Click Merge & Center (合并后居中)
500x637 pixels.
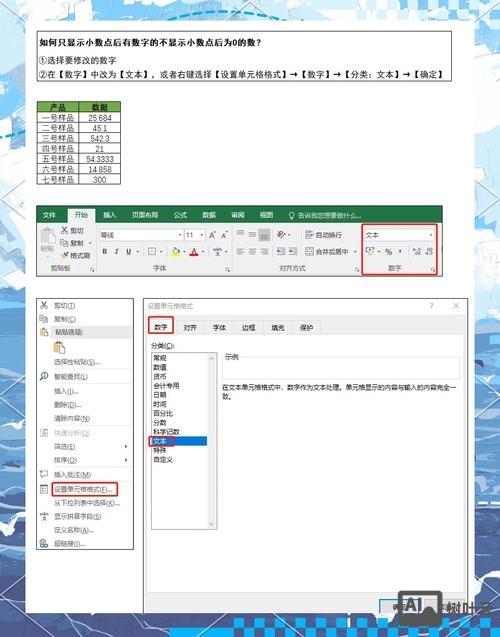click(327, 251)
